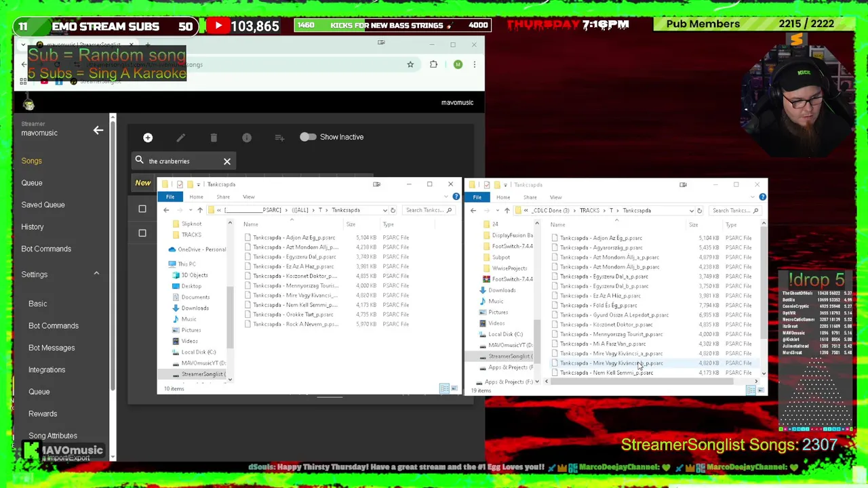Open Bot Messages in the Settings sidebar

tap(52, 348)
